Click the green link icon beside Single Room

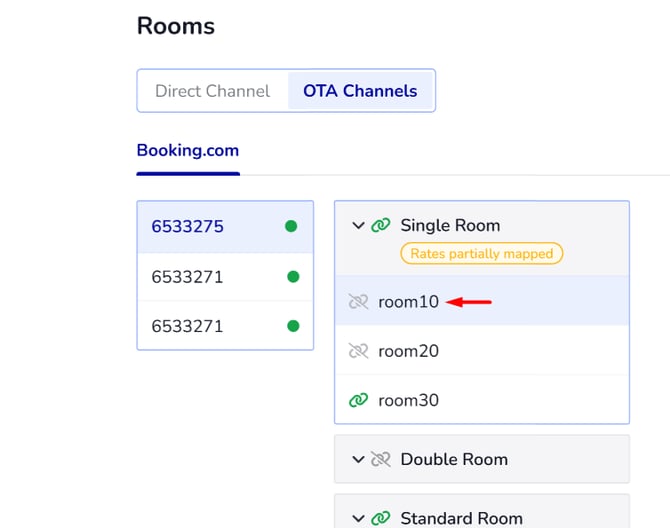point(380,226)
